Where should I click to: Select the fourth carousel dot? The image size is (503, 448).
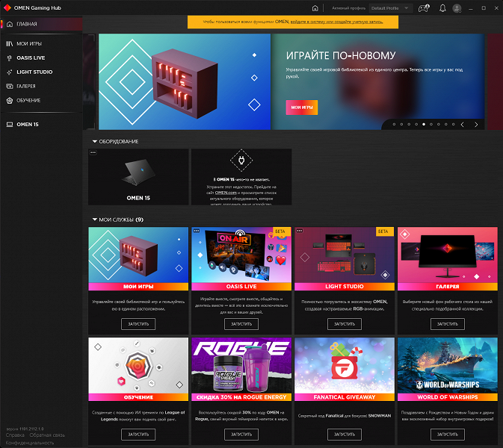(416, 125)
